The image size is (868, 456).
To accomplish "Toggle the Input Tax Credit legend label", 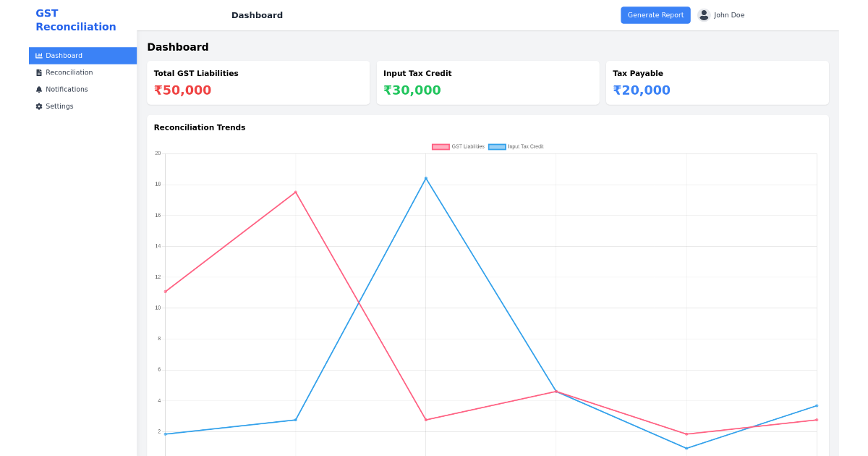I will 526,147.
